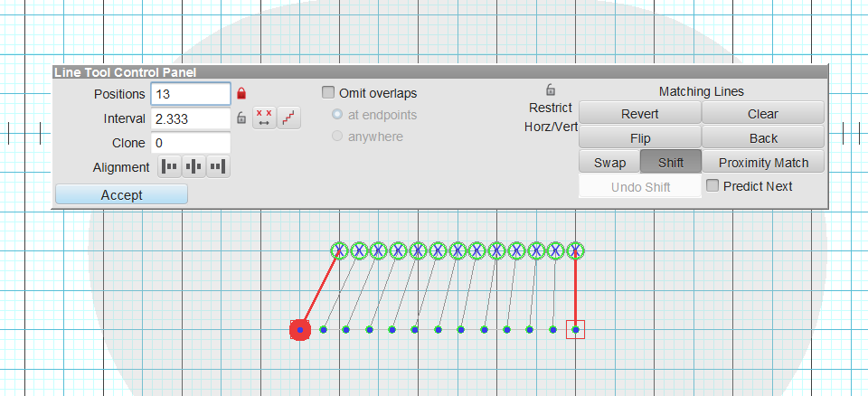Click the Back button
Viewport: 868px width, 396px height.
763,138
